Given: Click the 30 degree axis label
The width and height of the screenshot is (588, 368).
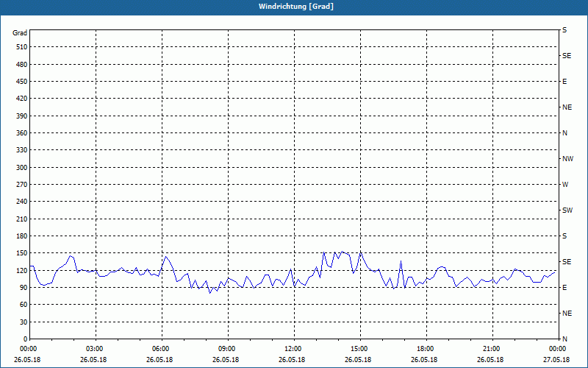Looking at the screenshot, I should click(x=24, y=322).
